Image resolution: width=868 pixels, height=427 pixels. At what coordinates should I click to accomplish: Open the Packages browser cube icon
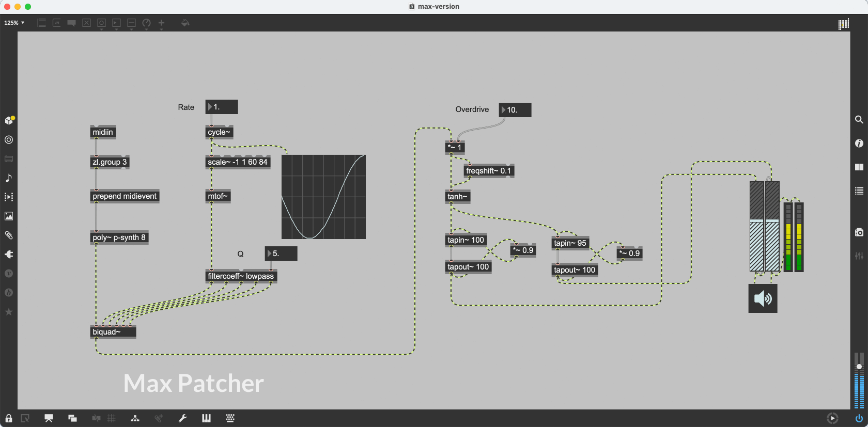point(9,120)
